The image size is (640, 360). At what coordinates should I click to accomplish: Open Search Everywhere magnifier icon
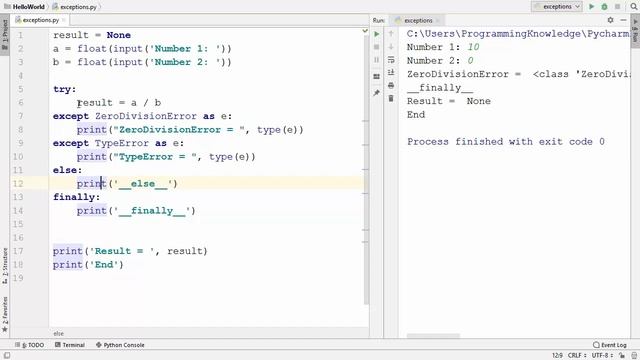click(634, 7)
